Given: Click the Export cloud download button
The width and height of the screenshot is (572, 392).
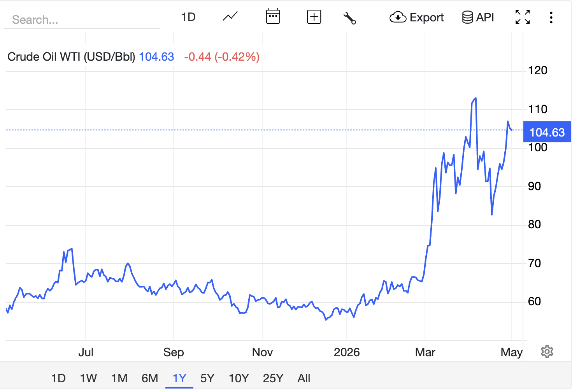Looking at the screenshot, I should pyautogui.click(x=416, y=17).
